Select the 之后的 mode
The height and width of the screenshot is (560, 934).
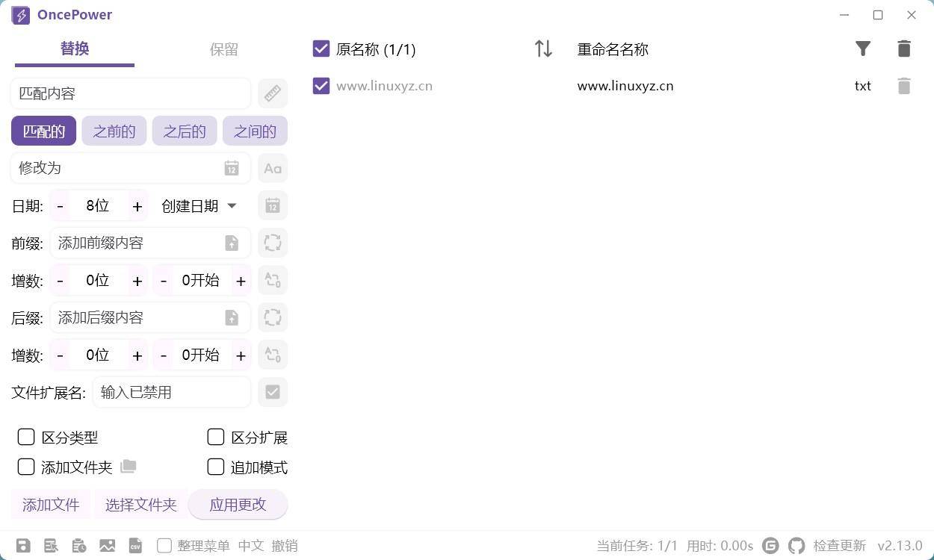point(185,131)
